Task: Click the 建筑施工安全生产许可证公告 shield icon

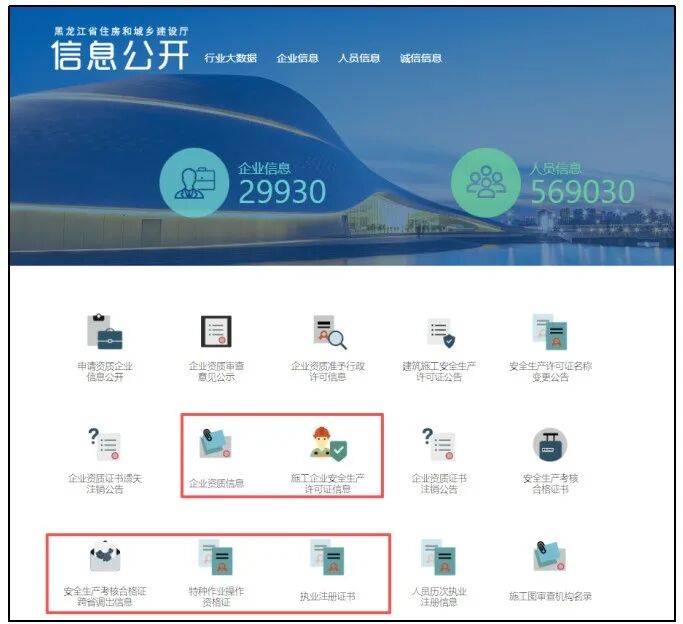Action: pos(440,331)
